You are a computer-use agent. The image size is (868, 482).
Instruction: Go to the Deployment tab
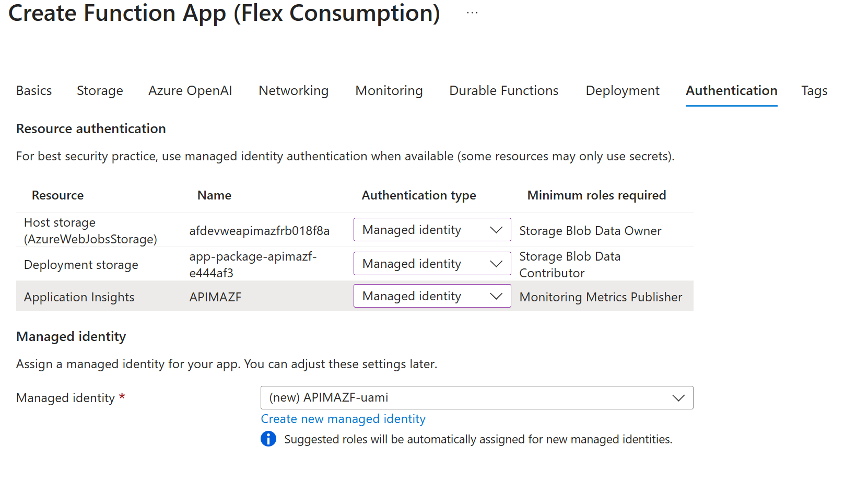coord(623,91)
